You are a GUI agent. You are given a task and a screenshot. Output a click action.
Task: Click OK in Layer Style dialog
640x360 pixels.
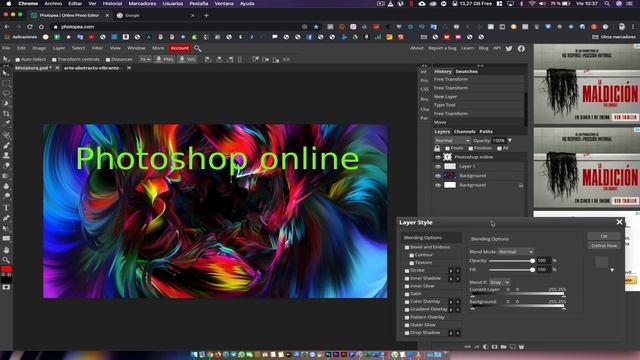point(604,236)
